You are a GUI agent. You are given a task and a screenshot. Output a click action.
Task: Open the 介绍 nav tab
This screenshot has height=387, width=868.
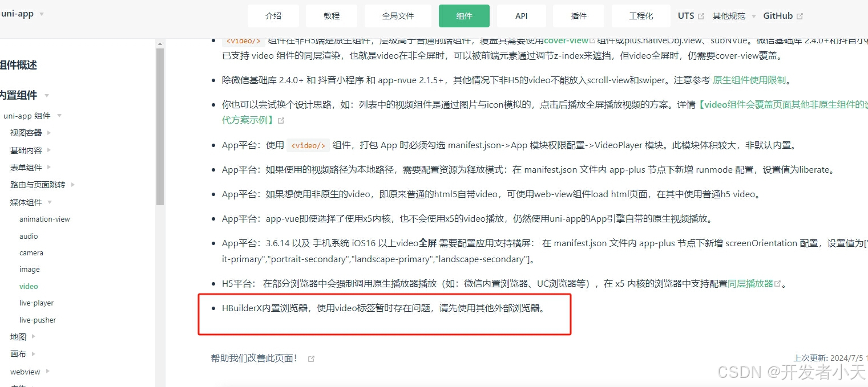273,16
